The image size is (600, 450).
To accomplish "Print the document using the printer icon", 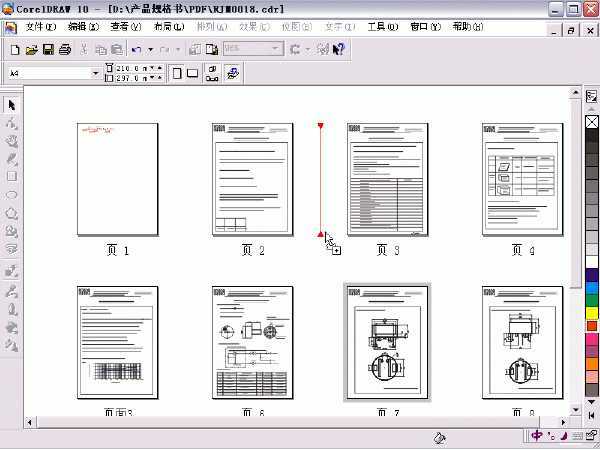I will click(x=65, y=49).
